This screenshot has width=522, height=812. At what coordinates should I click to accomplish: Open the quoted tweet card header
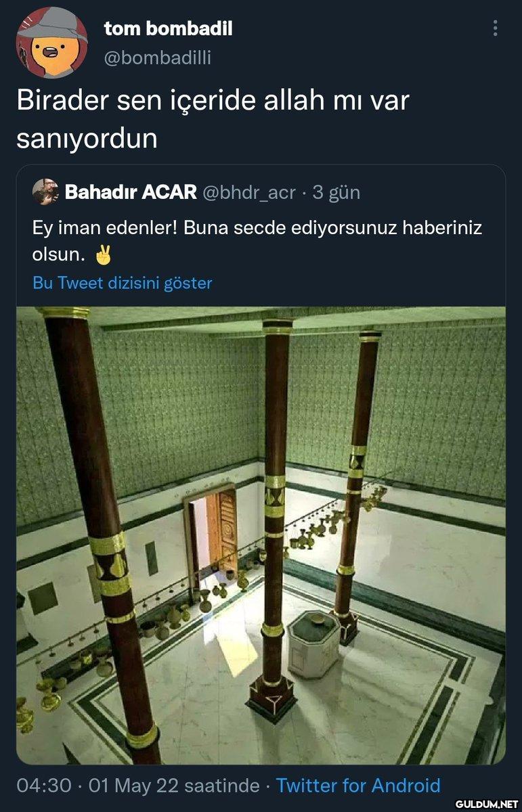196,193
